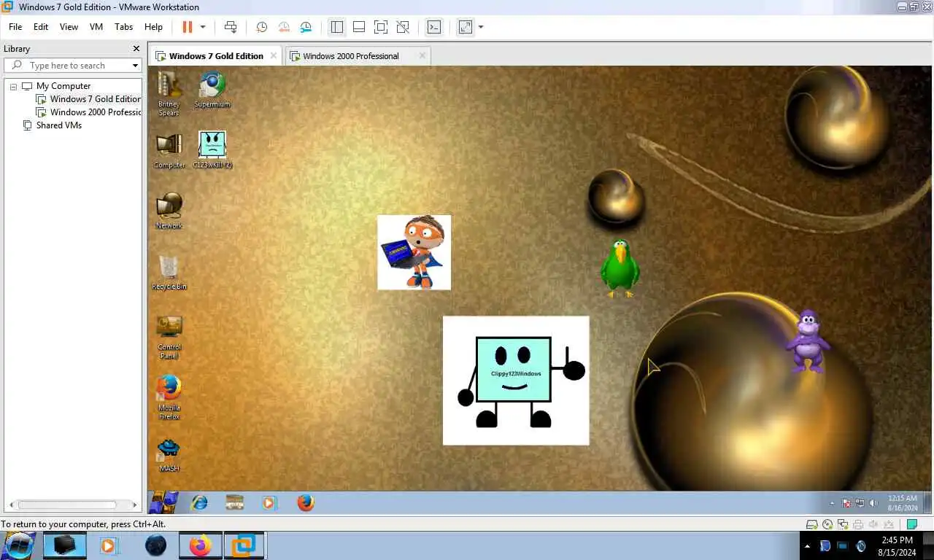Open the Help menu
The height and width of the screenshot is (560, 934).
pyautogui.click(x=153, y=27)
